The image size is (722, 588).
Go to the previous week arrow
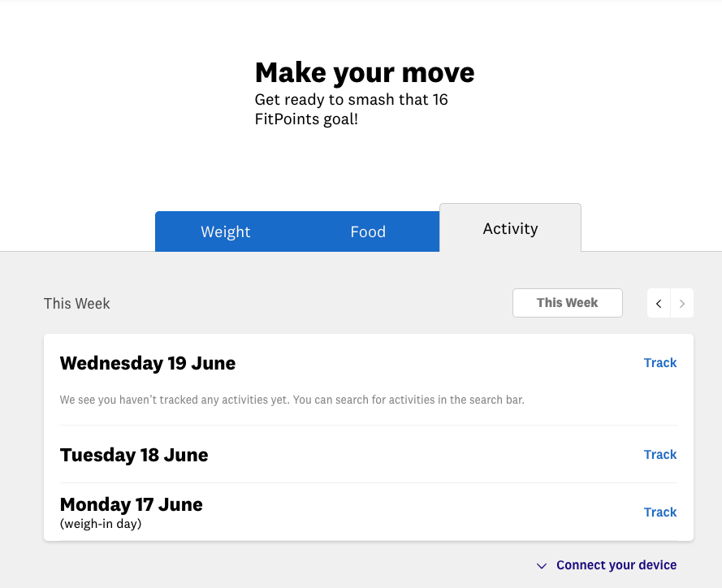[x=659, y=304]
